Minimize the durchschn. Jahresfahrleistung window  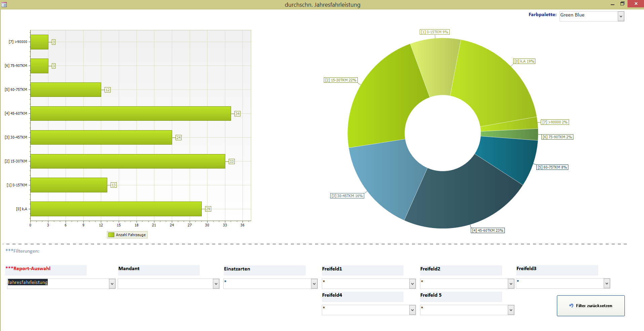pyautogui.click(x=612, y=4)
